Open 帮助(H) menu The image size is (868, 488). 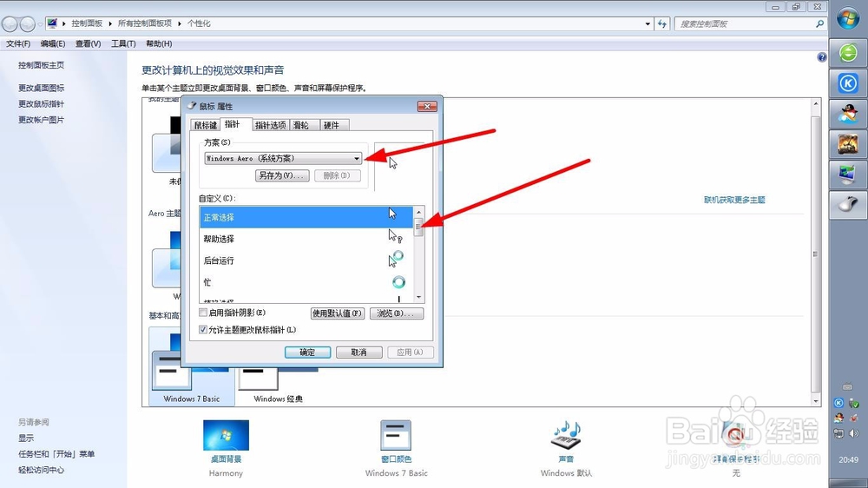point(159,43)
